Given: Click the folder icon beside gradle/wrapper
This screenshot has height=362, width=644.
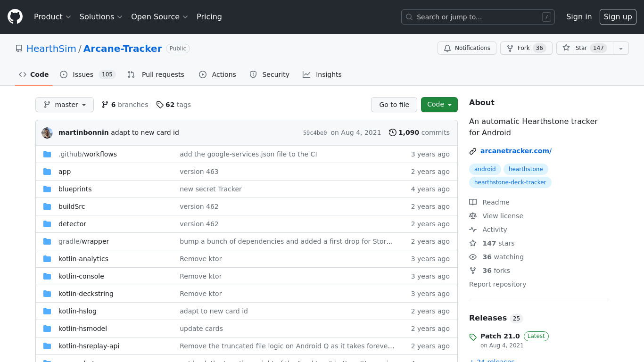Looking at the screenshot, I should coord(47,241).
